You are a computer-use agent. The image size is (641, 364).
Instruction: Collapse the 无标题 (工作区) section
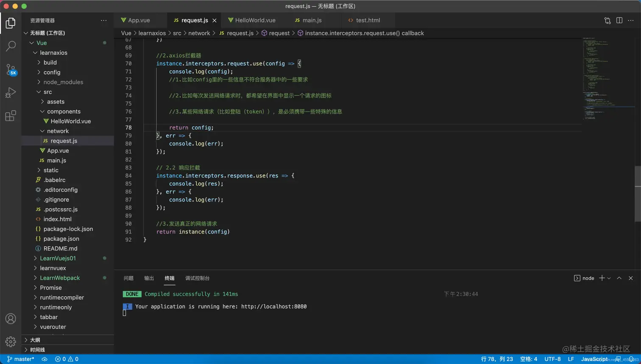[68, 33]
